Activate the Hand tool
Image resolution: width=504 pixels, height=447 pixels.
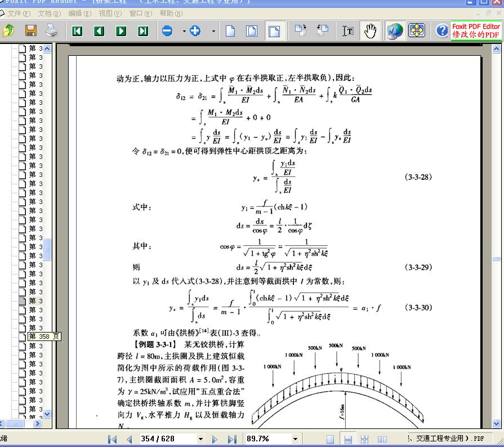tap(371, 31)
